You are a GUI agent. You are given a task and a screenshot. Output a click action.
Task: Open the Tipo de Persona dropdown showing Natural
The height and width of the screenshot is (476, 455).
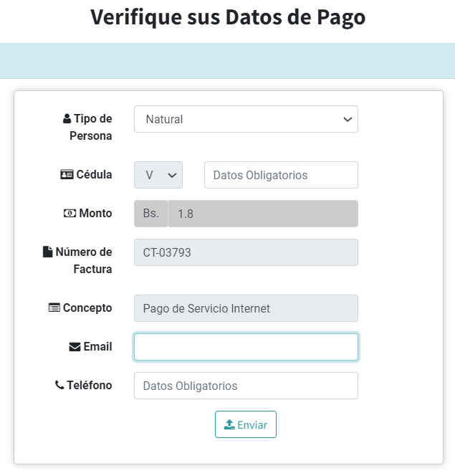pyautogui.click(x=246, y=119)
